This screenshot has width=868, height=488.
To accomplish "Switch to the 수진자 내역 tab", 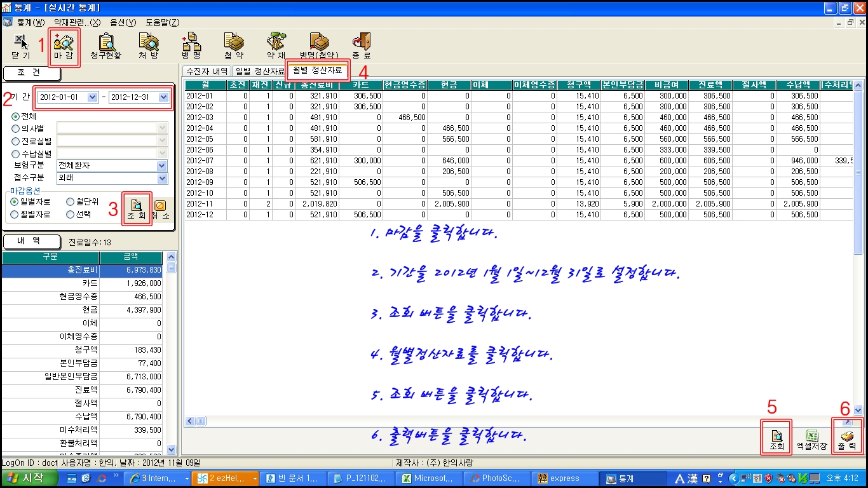I will (206, 71).
